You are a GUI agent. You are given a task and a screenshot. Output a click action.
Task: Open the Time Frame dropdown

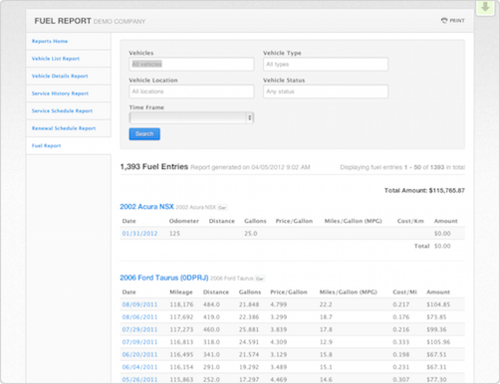tap(191, 118)
